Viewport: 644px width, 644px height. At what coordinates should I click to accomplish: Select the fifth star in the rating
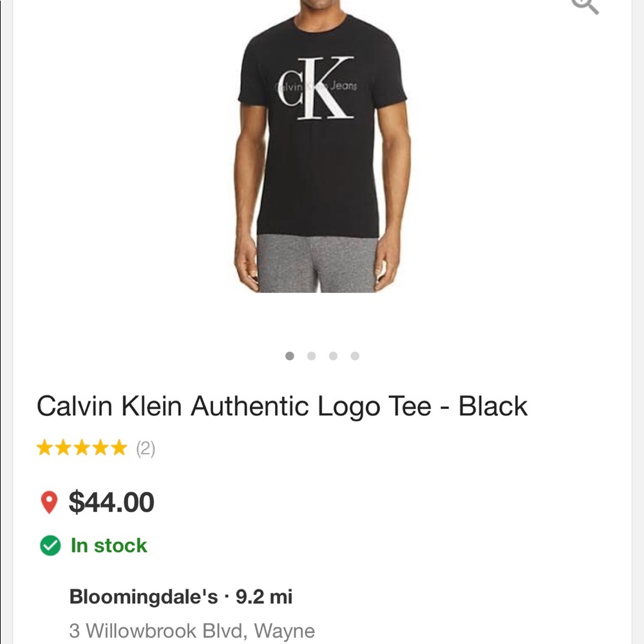(120, 447)
